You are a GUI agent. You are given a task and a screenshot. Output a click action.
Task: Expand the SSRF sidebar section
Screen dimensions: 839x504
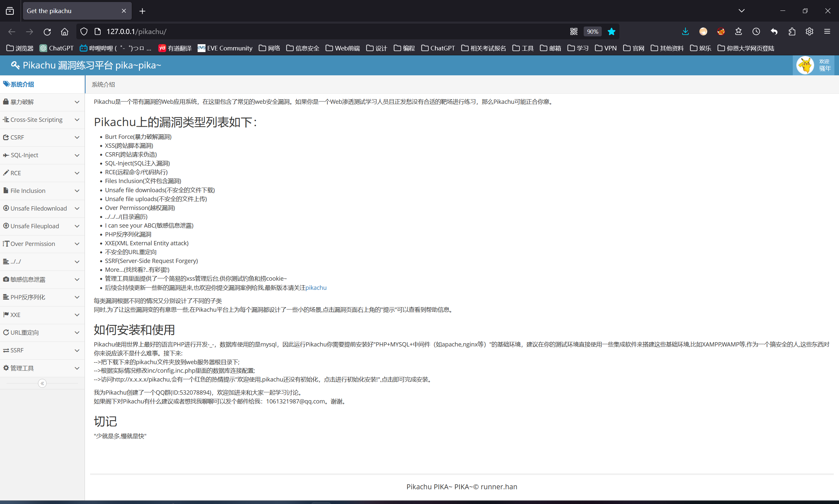tap(42, 350)
